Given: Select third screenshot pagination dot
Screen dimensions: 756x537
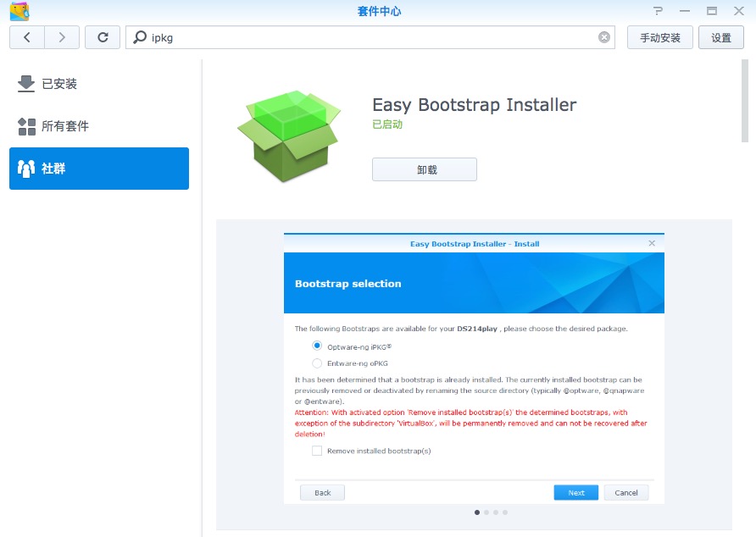Looking at the screenshot, I should (496, 512).
